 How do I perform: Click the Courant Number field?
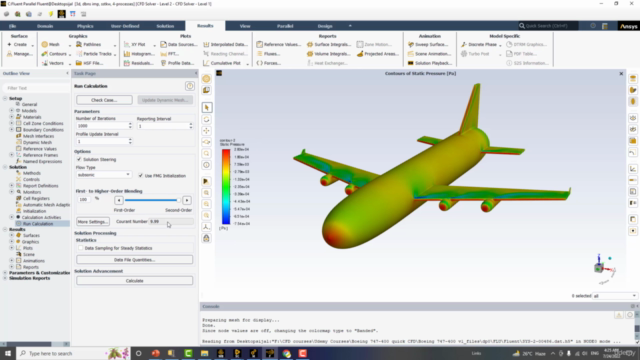170,222
